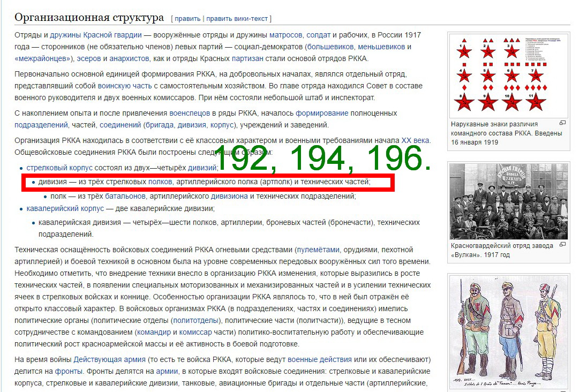Image resolution: width=580 pixels, height=392 pixels.
Task: Open the «большевиков» link
Action: (x=330, y=47)
